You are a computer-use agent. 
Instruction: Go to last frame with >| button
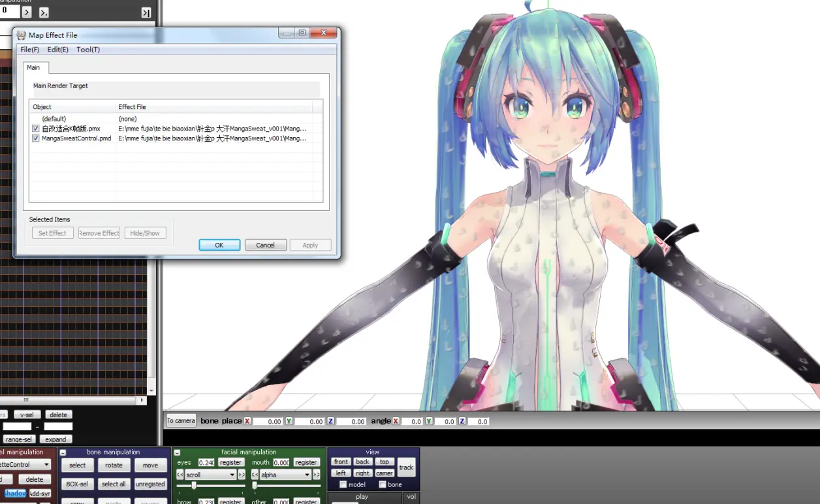coord(146,12)
